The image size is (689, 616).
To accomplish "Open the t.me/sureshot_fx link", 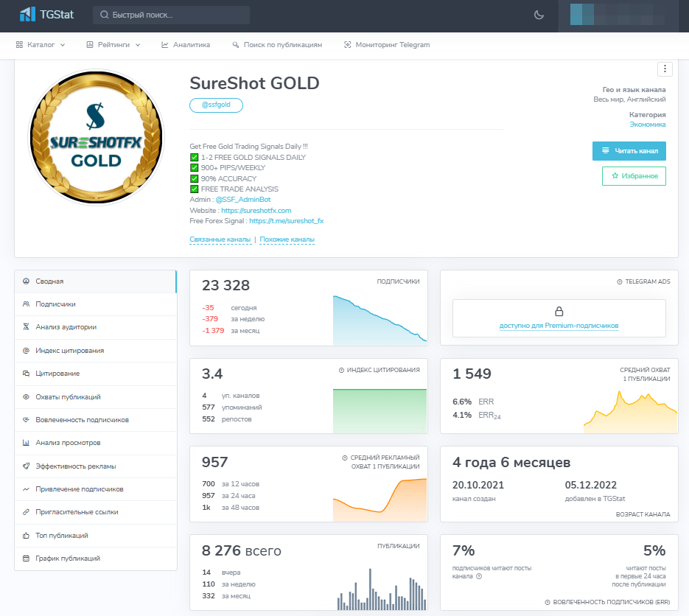I will [287, 221].
